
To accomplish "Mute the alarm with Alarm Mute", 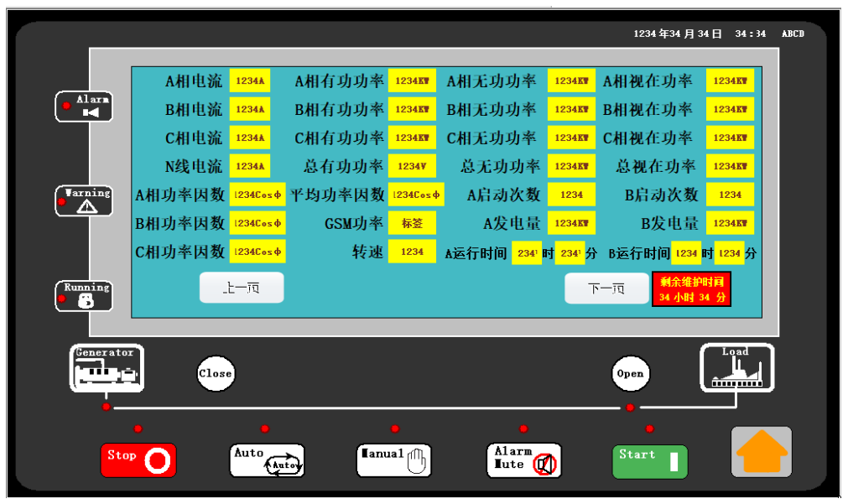I will [523, 460].
